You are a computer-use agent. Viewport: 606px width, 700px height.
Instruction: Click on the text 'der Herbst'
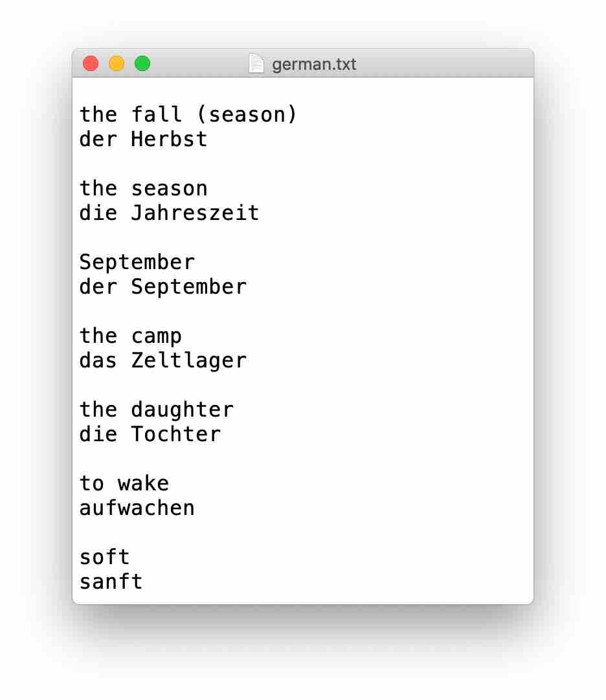144,139
